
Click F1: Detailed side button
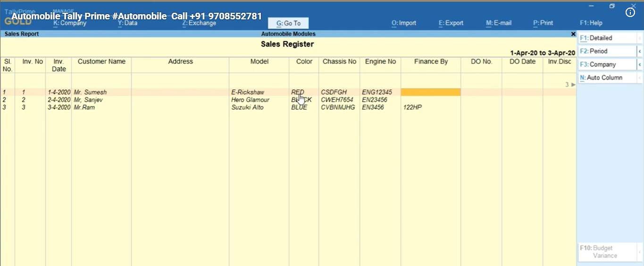click(607, 38)
